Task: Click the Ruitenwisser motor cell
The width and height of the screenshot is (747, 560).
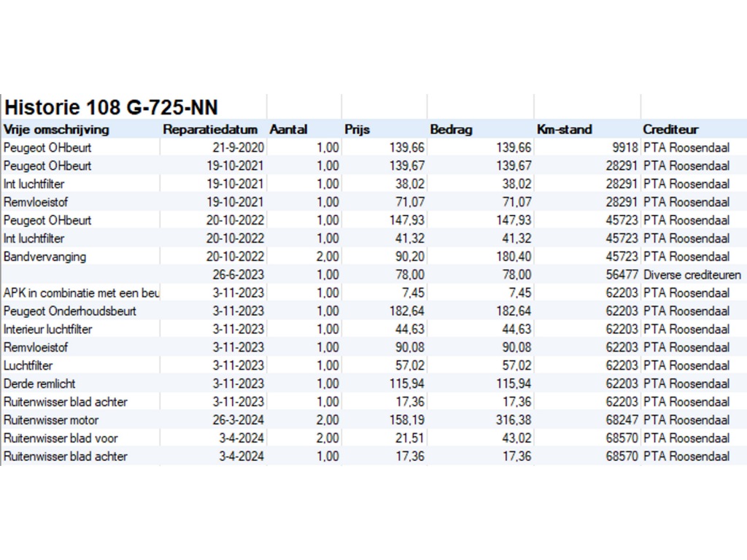Action: 51,420
